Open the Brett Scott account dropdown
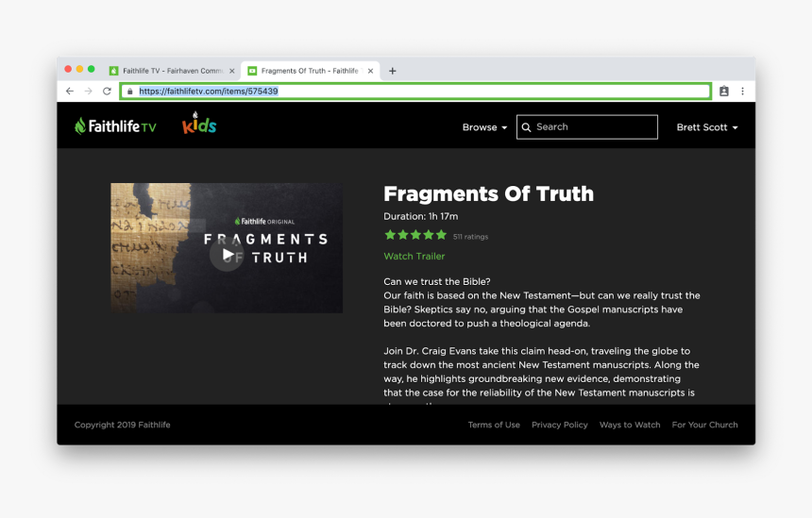 pos(707,127)
